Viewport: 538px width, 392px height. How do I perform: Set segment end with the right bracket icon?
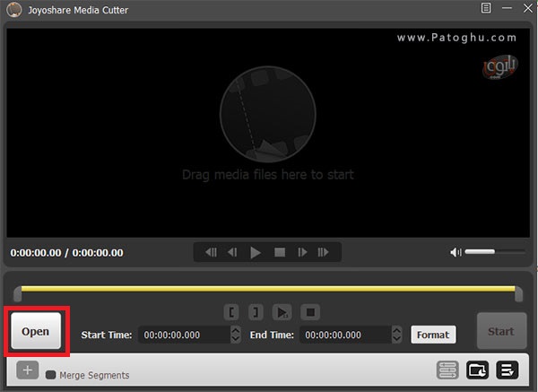256,312
